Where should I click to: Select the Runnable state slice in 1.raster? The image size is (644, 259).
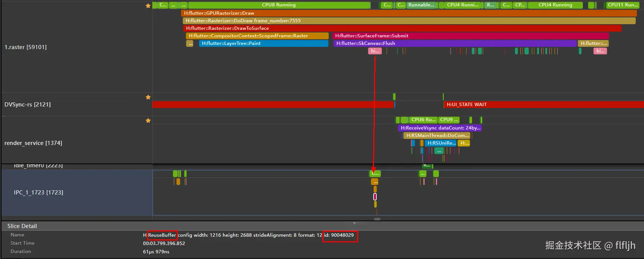421,5
